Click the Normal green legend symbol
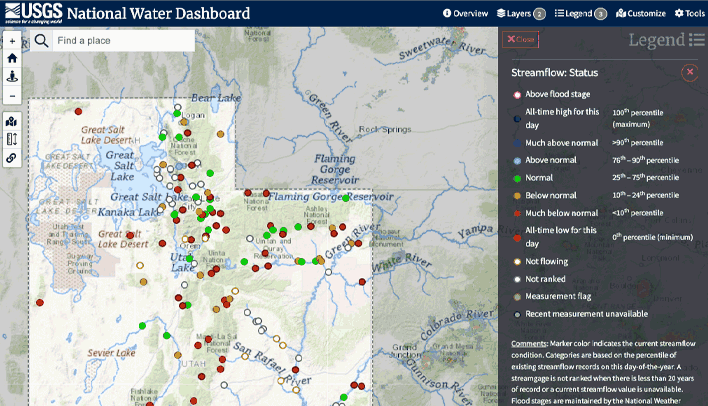Image resolution: width=708 pixels, height=406 pixels. tap(517, 178)
